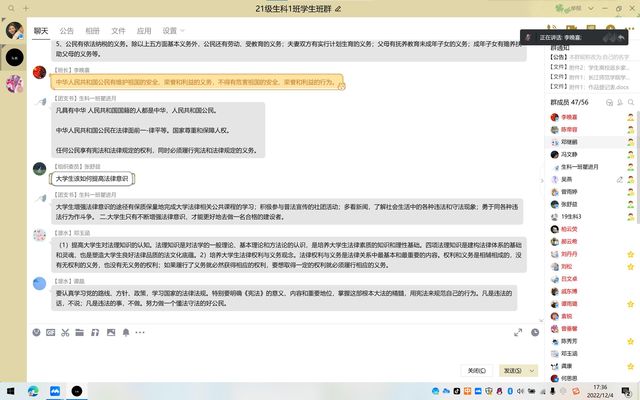Click the taskbar clock showing 17:36
Viewport: 640px width, 400px height.
pyautogui.click(x=599, y=389)
